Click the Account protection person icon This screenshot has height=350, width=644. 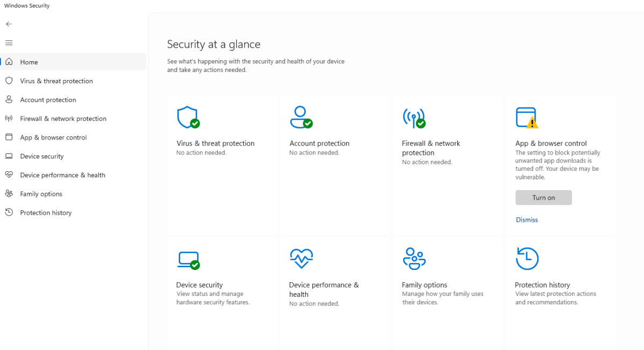[x=302, y=116]
